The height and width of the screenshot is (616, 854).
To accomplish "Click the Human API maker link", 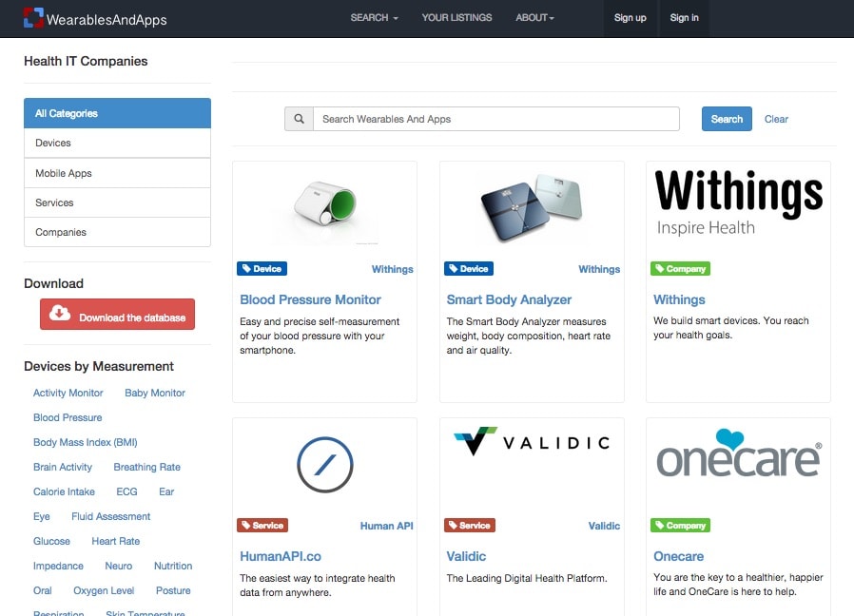I will tap(387, 526).
